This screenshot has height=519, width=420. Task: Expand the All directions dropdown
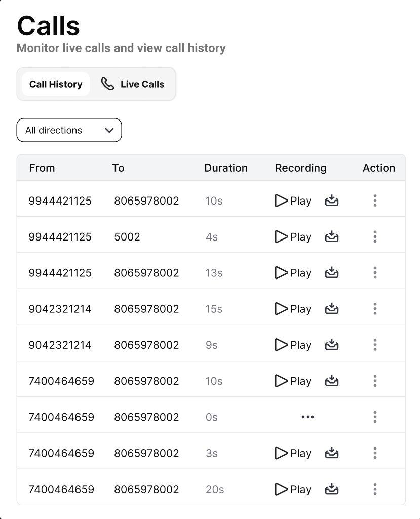[x=69, y=130]
